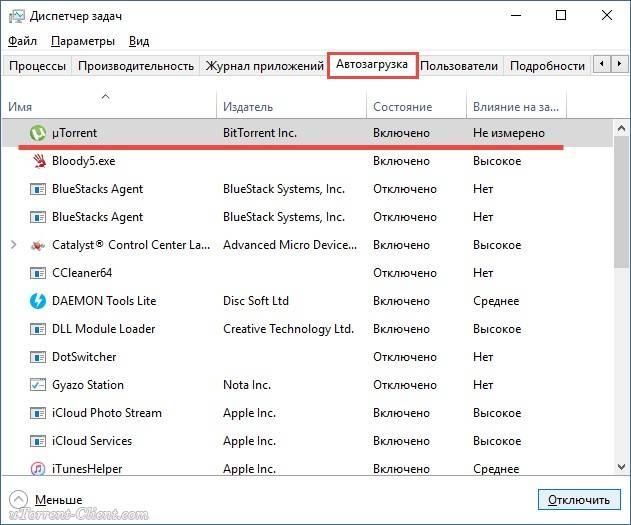Screen dimensions: 631x525
Task: Switch to the Производительность tab
Action: (x=136, y=66)
